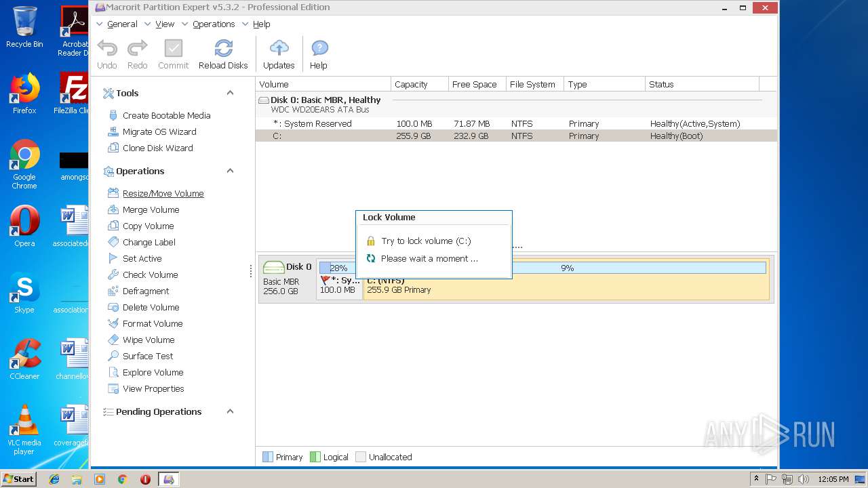Screen dimensions: 868x488
Task: Click the Change Label tag icon
Action: pyautogui.click(x=113, y=242)
